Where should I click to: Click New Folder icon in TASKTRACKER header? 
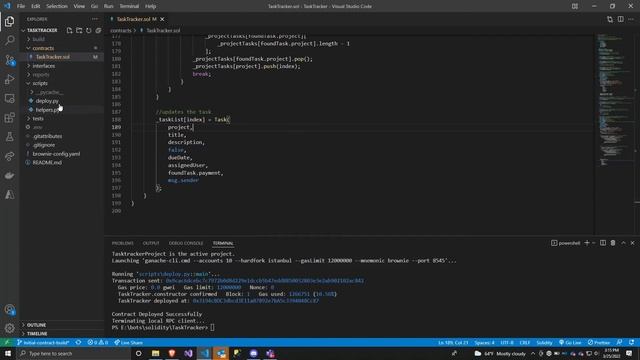coord(79,30)
